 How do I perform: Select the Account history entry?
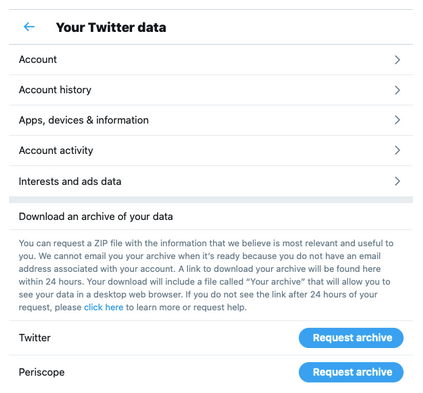[55, 90]
